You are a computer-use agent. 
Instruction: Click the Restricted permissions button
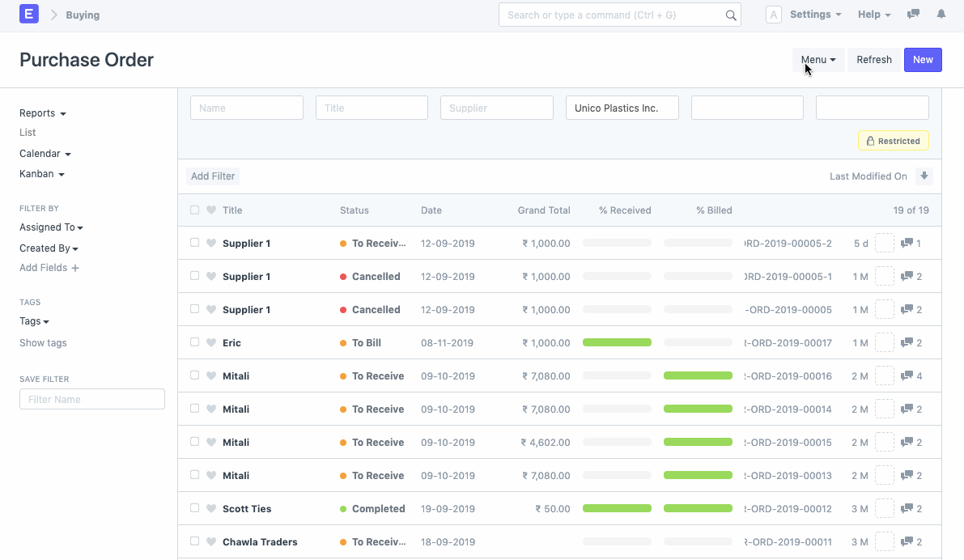893,140
